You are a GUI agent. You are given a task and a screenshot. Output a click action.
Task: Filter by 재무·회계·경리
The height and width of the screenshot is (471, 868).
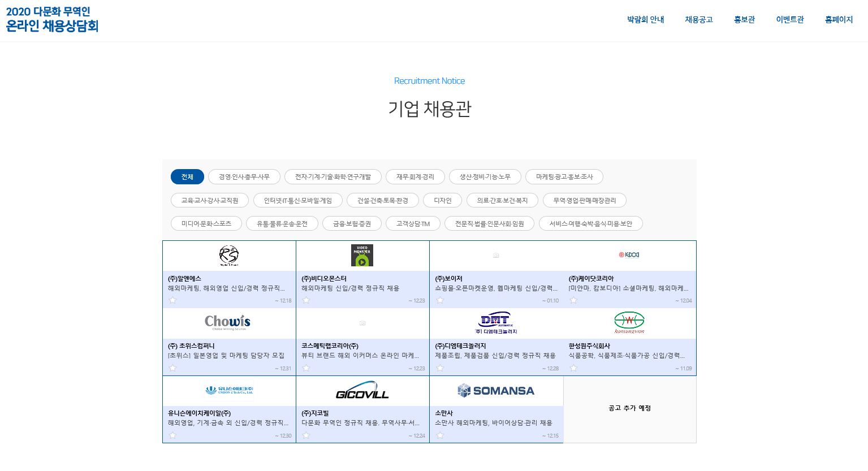click(415, 177)
